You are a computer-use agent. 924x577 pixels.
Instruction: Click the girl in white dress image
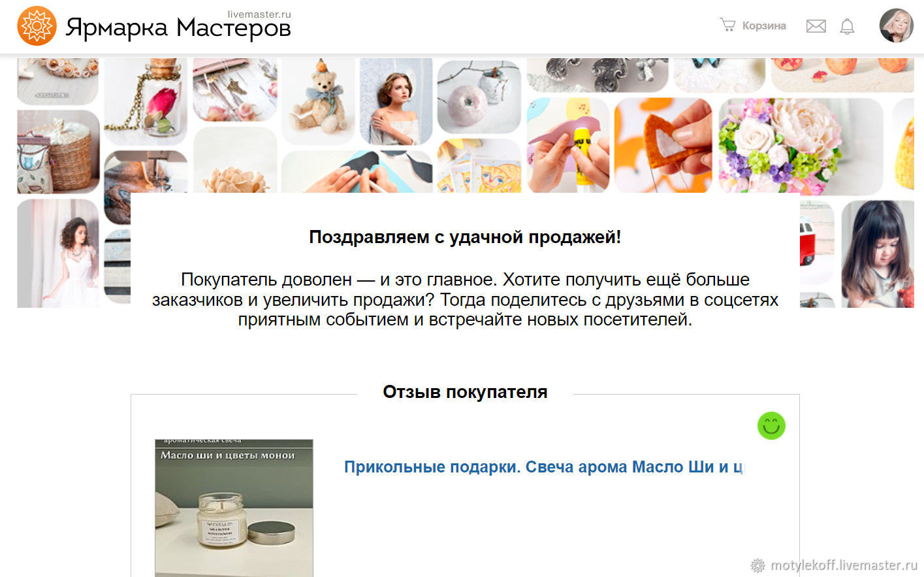[x=58, y=254]
